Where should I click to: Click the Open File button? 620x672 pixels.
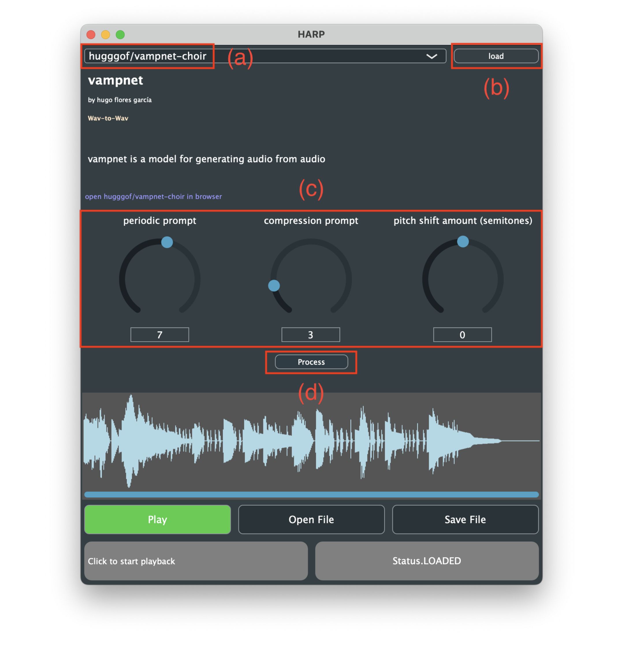tap(311, 519)
